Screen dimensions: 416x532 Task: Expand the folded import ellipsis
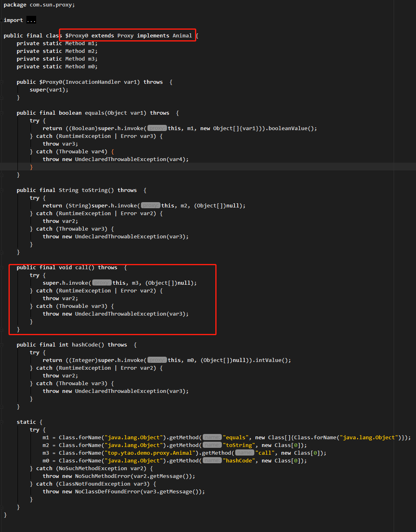(31, 20)
